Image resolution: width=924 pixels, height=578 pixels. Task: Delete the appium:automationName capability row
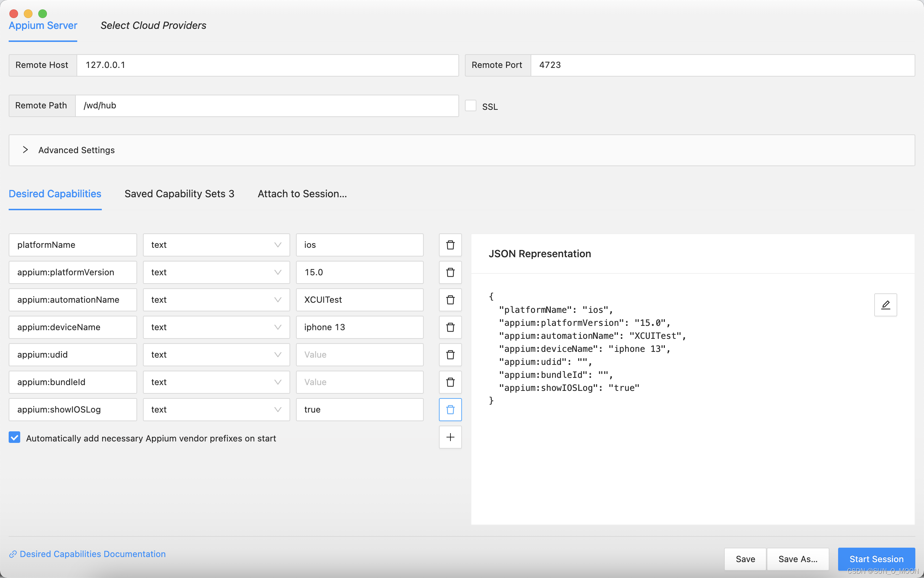[450, 300]
